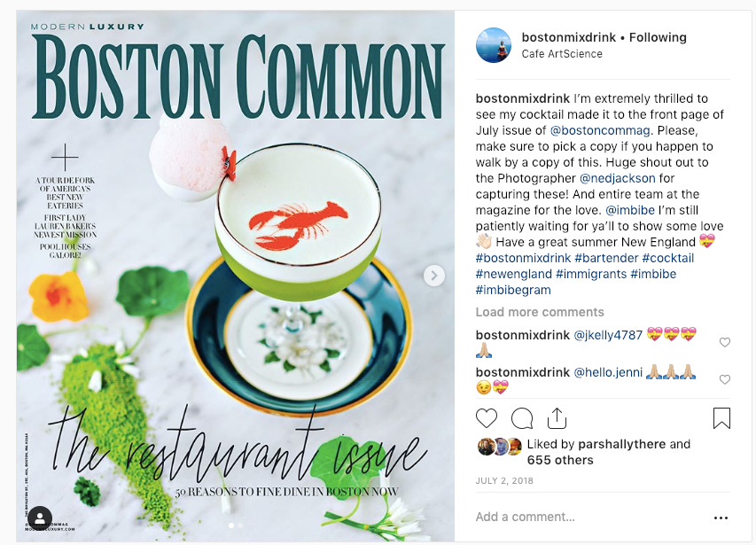The image size is (756, 545).
Task: Expand Load more comments
Action: [x=540, y=312]
